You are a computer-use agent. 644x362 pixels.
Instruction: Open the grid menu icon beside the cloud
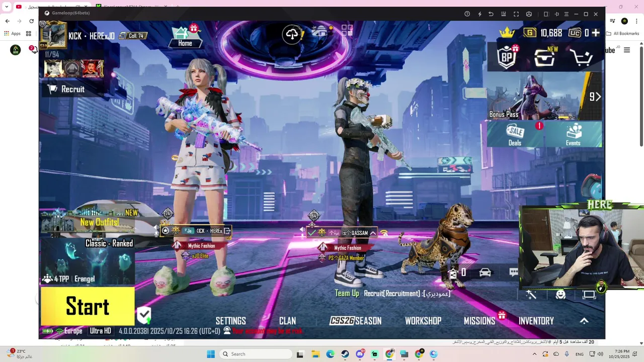(x=347, y=30)
